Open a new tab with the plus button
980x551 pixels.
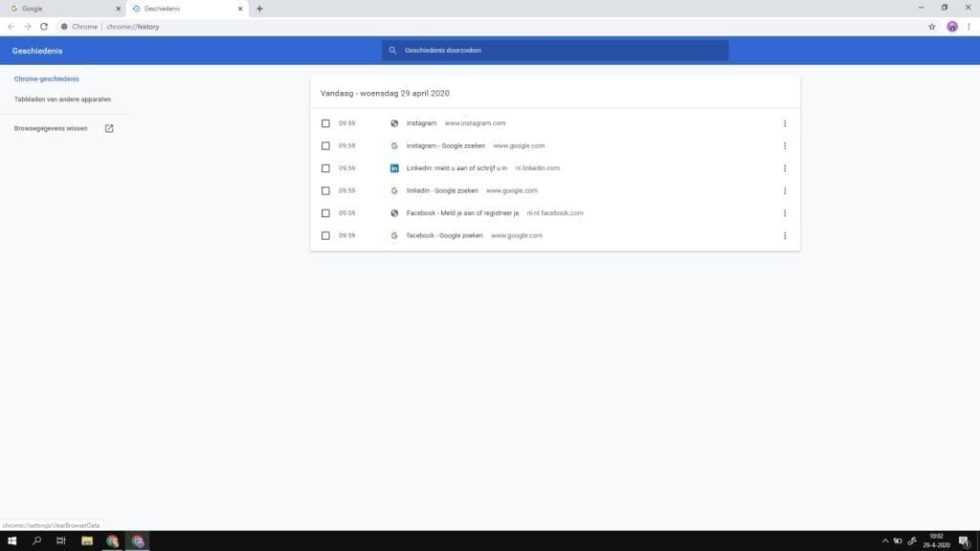point(259,9)
